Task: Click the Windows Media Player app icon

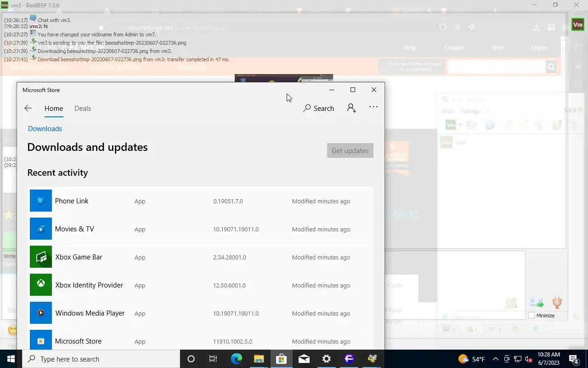Action: (x=41, y=313)
